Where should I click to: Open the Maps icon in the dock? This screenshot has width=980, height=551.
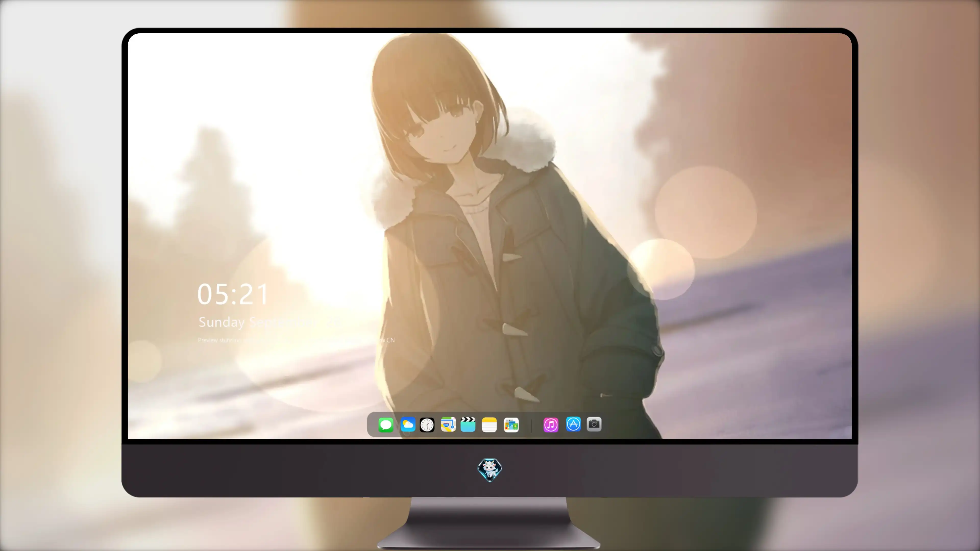click(x=448, y=424)
